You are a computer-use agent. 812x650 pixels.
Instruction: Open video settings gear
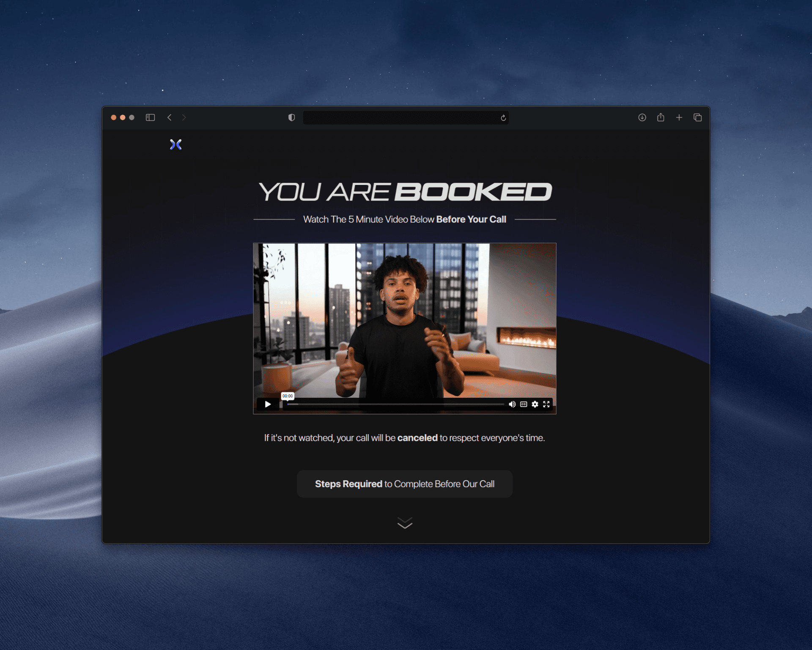535,404
